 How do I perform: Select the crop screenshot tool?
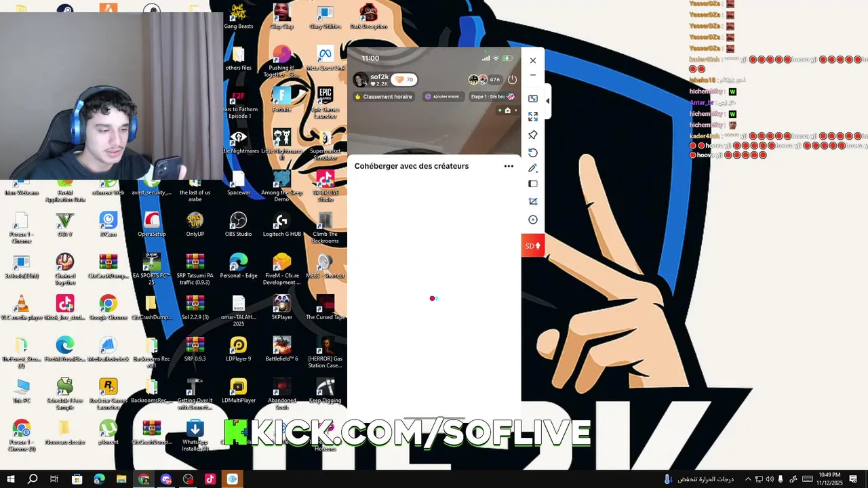tap(533, 201)
